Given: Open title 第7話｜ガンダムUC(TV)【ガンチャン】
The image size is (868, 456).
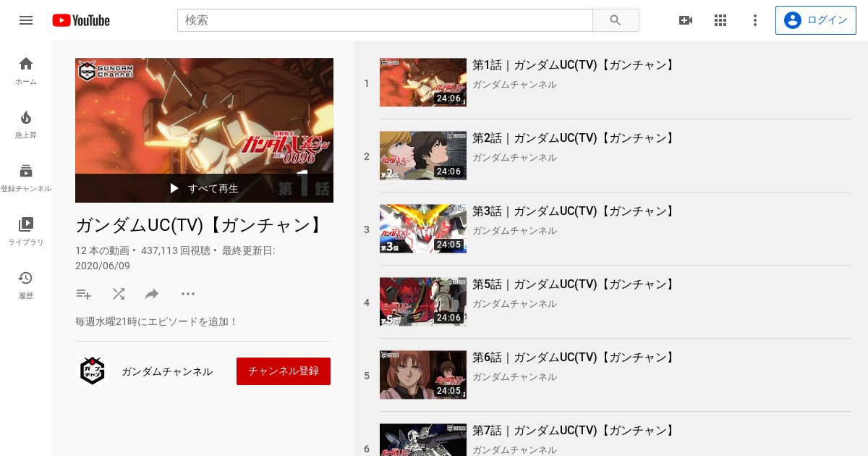Looking at the screenshot, I should 574,431.
